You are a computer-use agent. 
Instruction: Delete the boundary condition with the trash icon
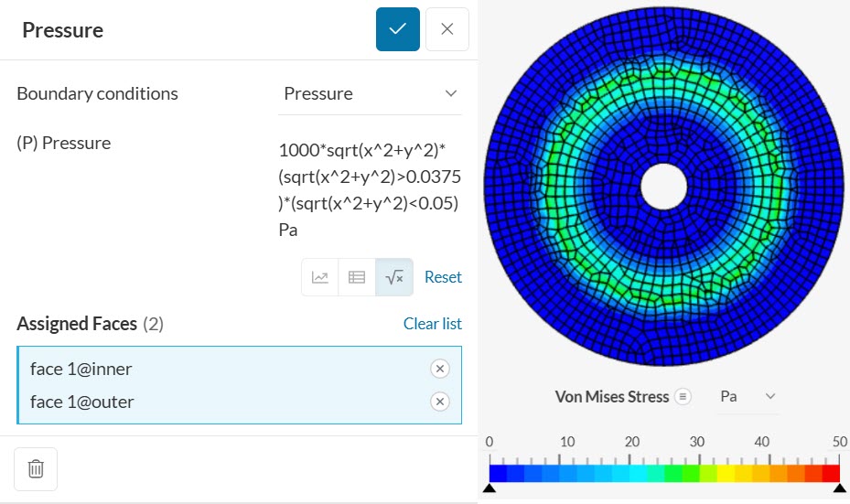point(36,469)
